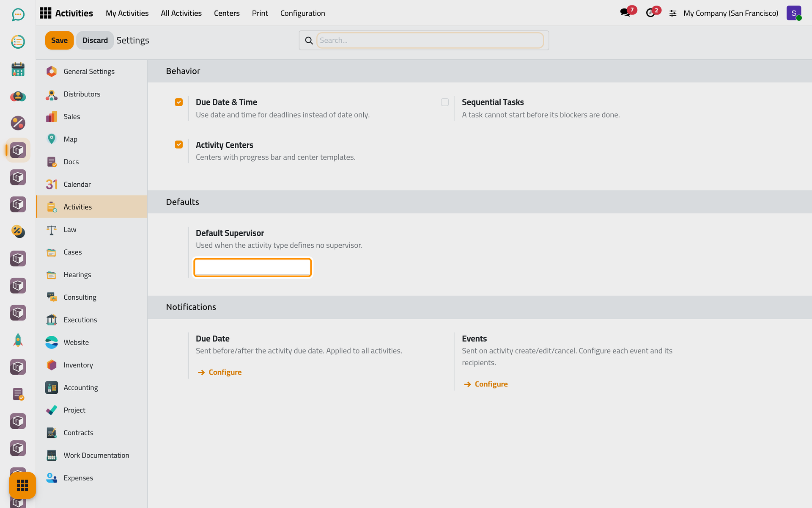
Task: Configure Events notifications
Action: click(486, 384)
